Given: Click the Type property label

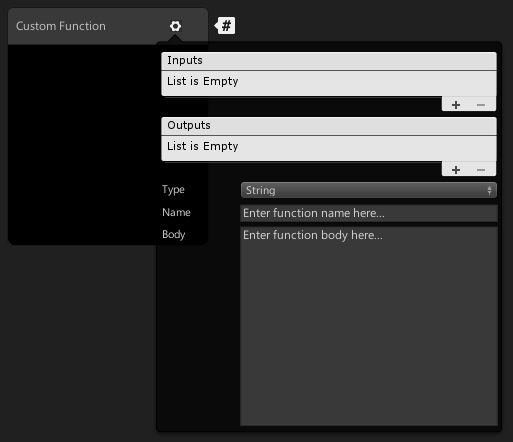Looking at the screenshot, I should coord(173,190).
